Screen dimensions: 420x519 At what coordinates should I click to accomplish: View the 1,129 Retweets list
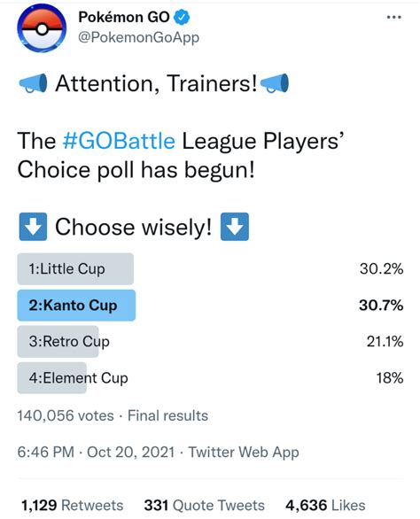72,506
